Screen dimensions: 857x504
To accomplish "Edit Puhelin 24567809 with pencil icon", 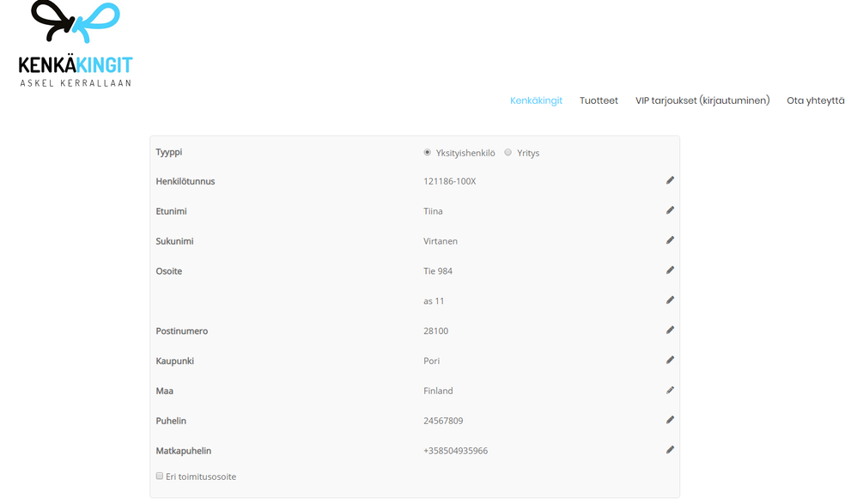I will tap(670, 420).
